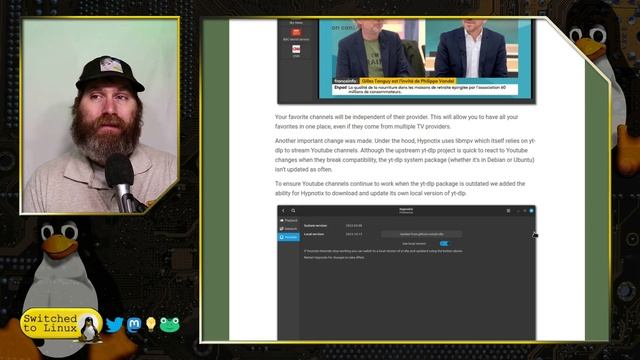The image size is (640, 360).
Task: Click the "Restart Hypnotix for changes" note
Action: click(x=334, y=258)
